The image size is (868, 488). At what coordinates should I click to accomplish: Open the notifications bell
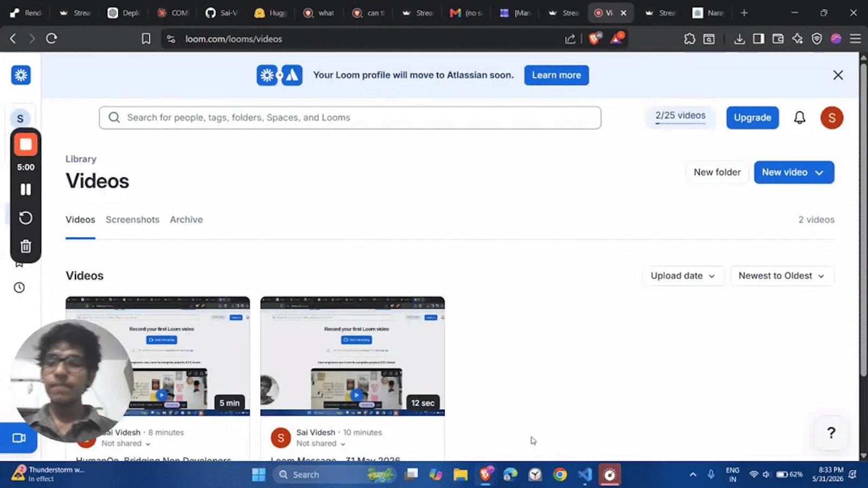[x=800, y=118]
